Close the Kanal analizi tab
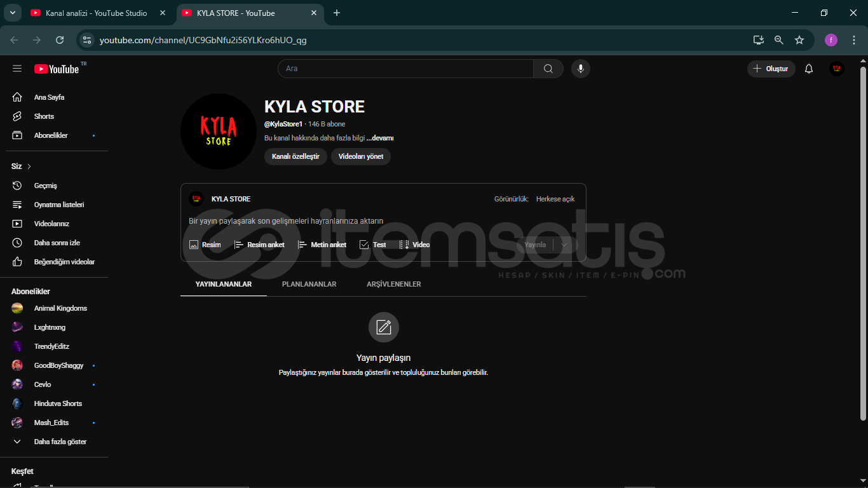The image size is (868, 488). 163,13
